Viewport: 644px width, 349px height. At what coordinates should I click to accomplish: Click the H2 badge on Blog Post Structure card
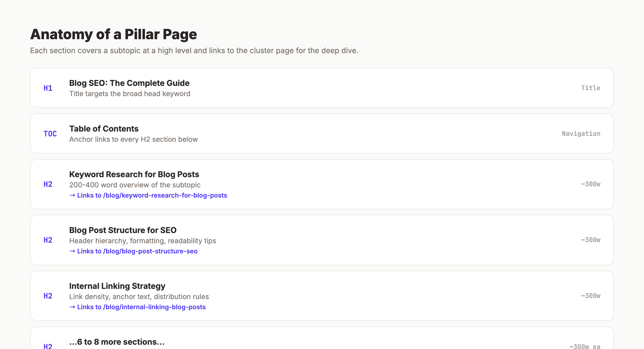click(x=48, y=240)
